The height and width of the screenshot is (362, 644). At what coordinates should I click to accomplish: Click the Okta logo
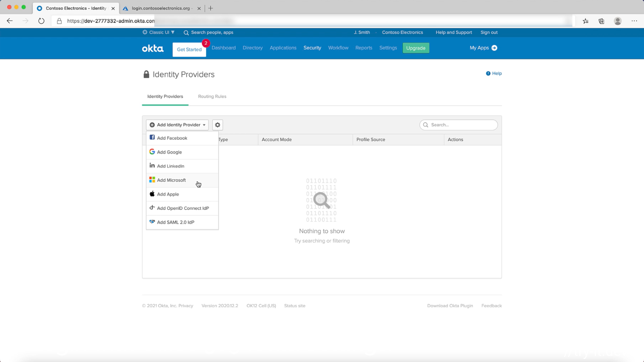pyautogui.click(x=153, y=48)
